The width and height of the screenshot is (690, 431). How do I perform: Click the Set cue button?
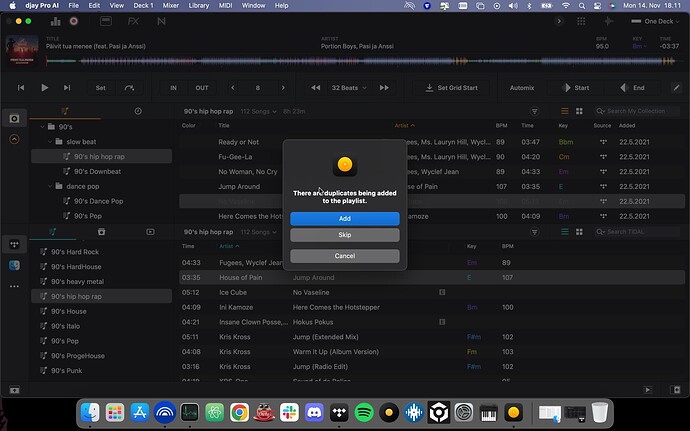tap(101, 88)
